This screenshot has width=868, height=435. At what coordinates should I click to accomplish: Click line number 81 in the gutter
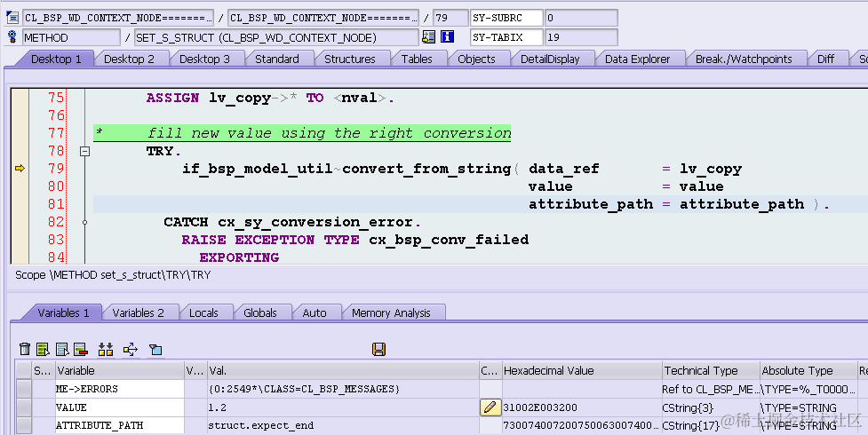click(x=56, y=203)
